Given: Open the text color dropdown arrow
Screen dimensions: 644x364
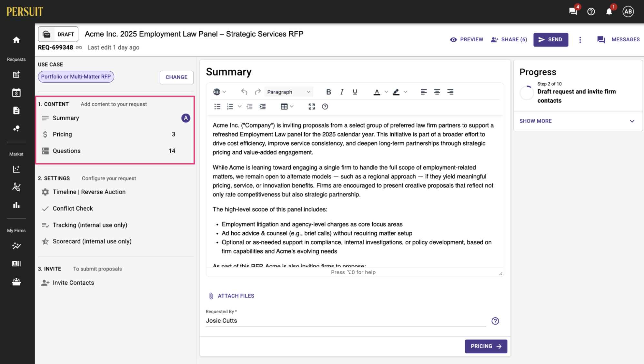Looking at the screenshot, I should point(386,92).
